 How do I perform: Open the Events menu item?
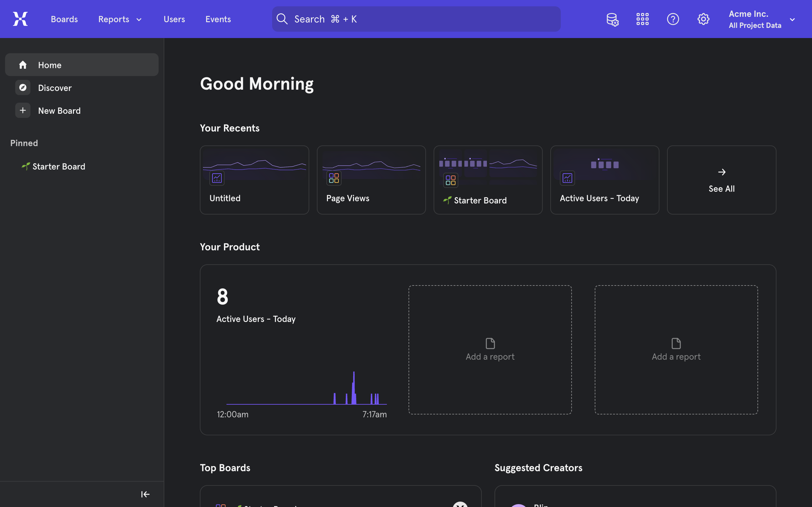[x=218, y=19]
